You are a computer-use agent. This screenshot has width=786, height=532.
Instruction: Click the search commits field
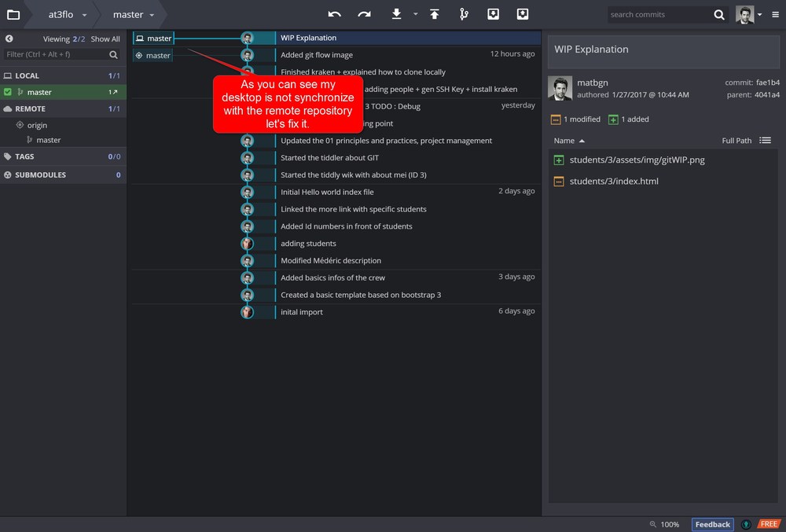point(659,14)
